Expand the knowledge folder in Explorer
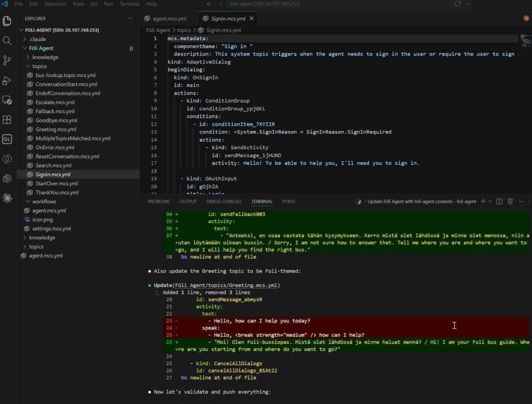The image size is (532, 404). click(44, 57)
